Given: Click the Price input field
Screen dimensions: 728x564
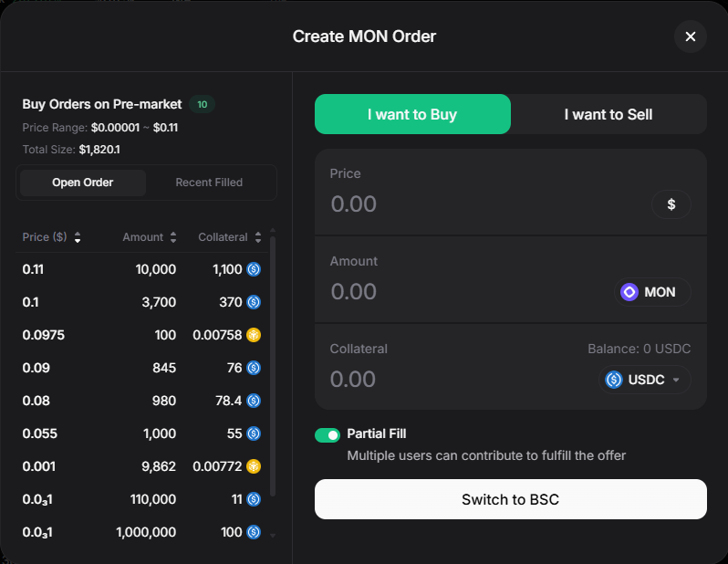Looking at the screenshot, I should pos(484,204).
